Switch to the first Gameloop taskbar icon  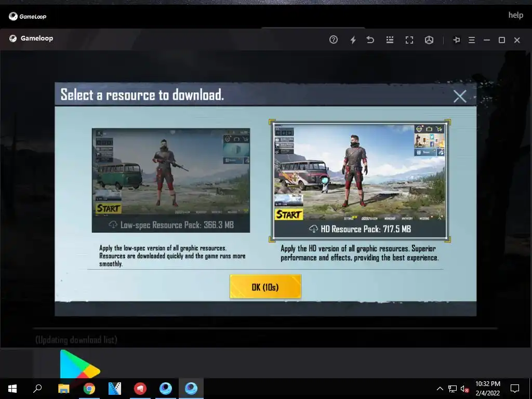coord(166,389)
